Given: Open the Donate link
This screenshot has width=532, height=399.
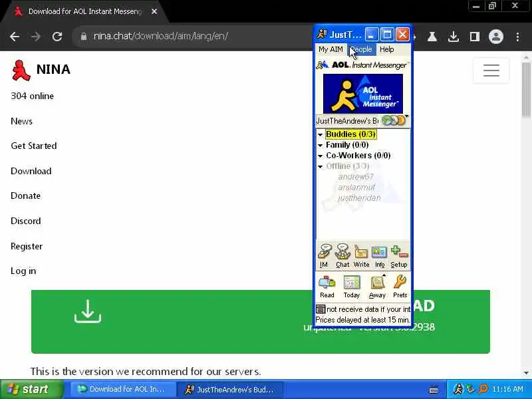Looking at the screenshot, I should tap(26, 196).
